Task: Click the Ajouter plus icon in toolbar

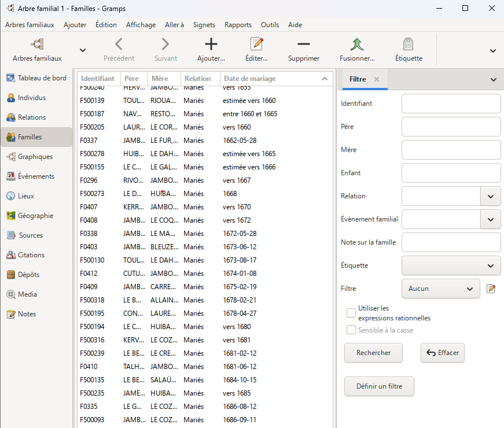Action: click(x=211, y=45)
